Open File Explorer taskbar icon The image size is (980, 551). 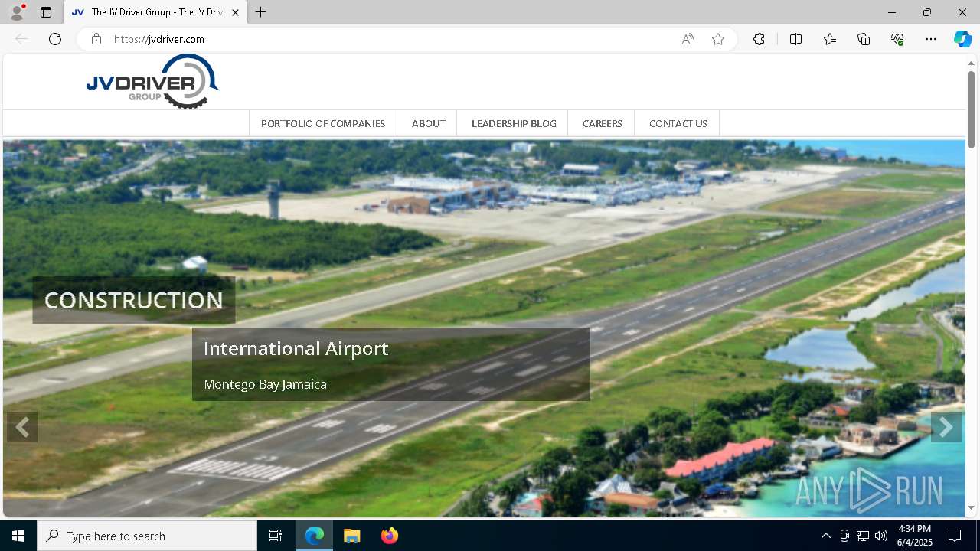tap(351, 536)
